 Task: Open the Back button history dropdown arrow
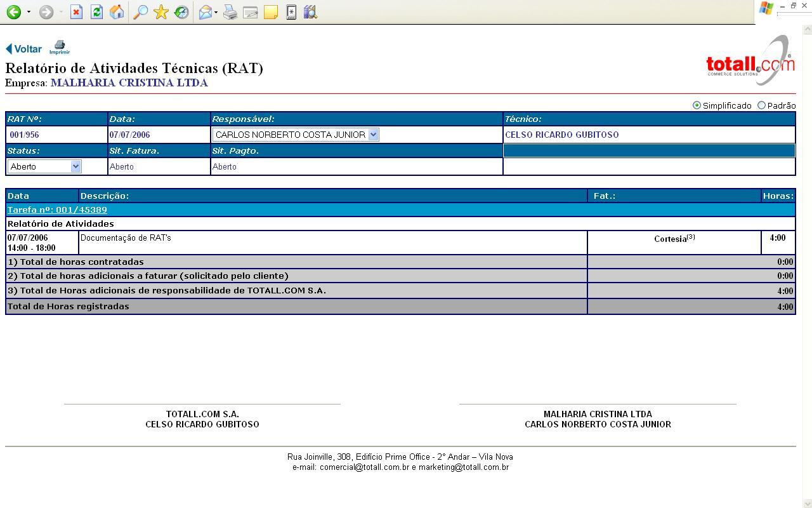point(29,12)
